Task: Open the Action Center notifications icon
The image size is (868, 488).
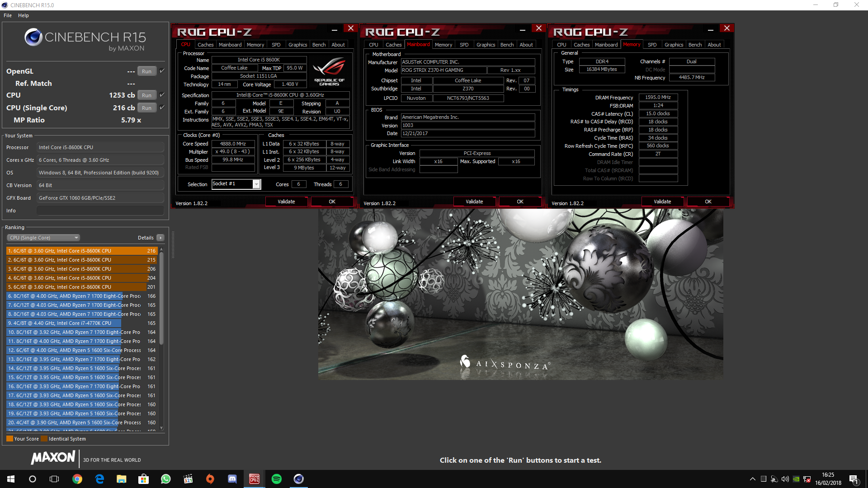Action: point(854,479)
